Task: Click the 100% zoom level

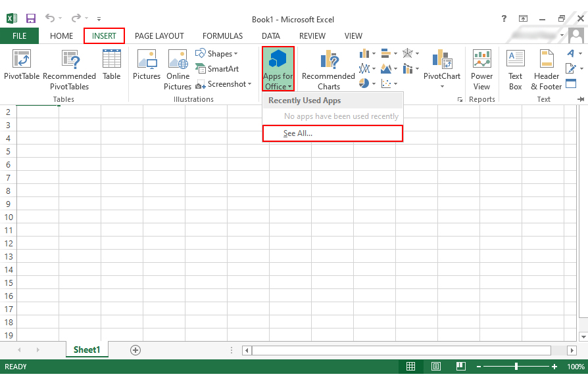Action: point(576,367)
